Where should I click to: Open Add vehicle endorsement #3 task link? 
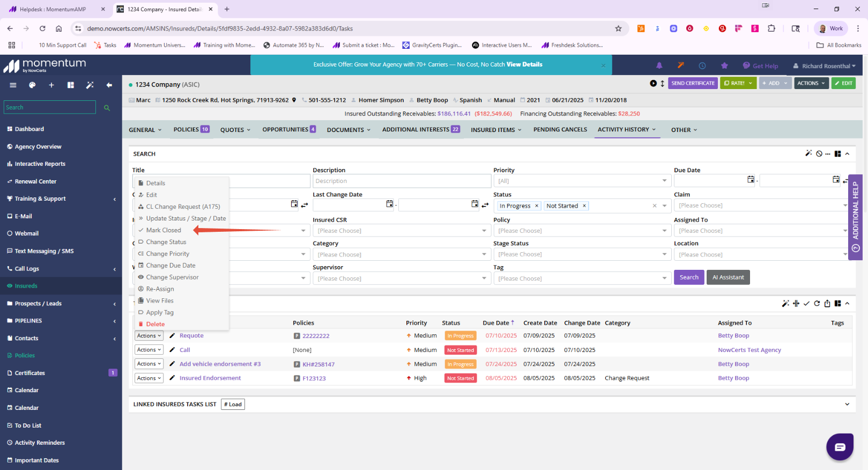(x=220, y=364)
